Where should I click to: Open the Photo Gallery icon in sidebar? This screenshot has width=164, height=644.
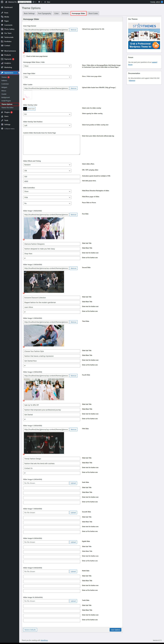[2, 29]
